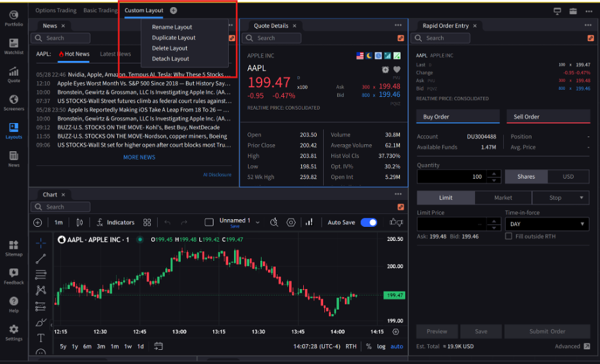Screen dimensions: 600x364
Task: Open Settings gear in sidebar
Action: pyautogui.click(x=13, y=333)
